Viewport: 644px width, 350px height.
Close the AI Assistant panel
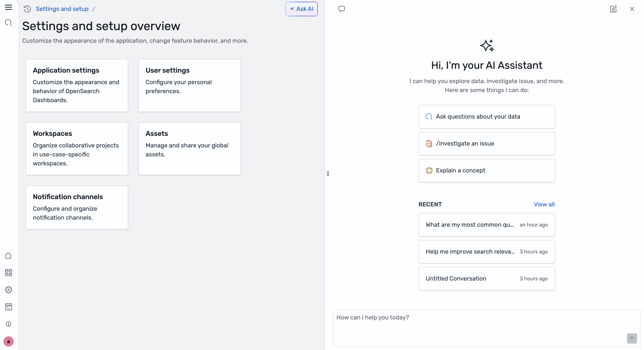coord(632,9)
